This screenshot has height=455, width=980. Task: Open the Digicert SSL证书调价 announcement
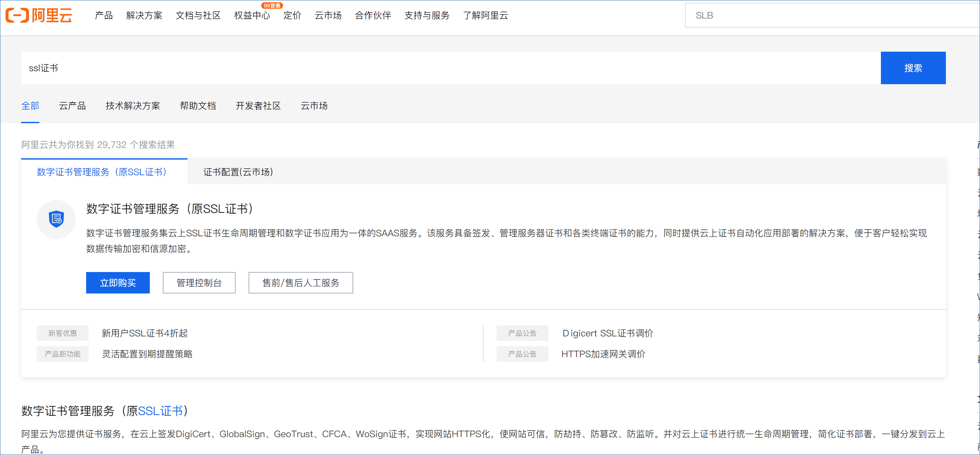click(608, 333)
